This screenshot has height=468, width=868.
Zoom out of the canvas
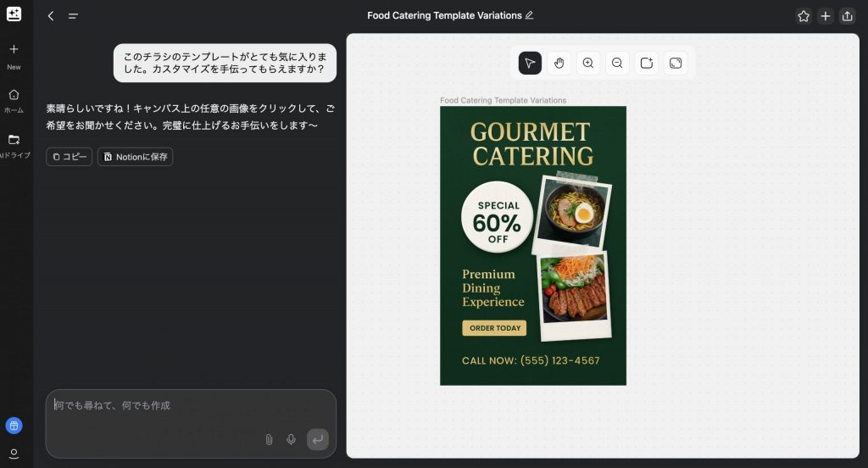click(617, 64)
